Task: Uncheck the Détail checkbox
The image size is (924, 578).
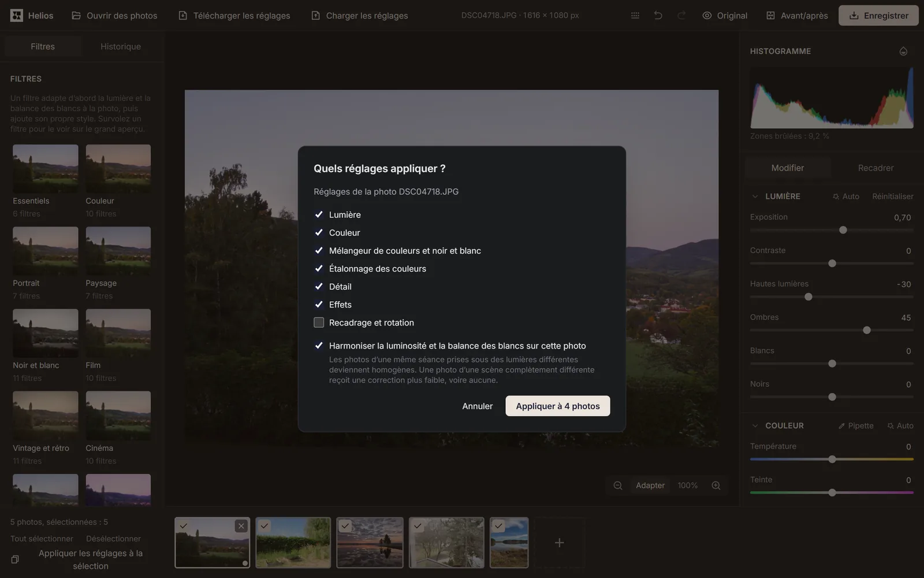Action: (x=319, y=287)
